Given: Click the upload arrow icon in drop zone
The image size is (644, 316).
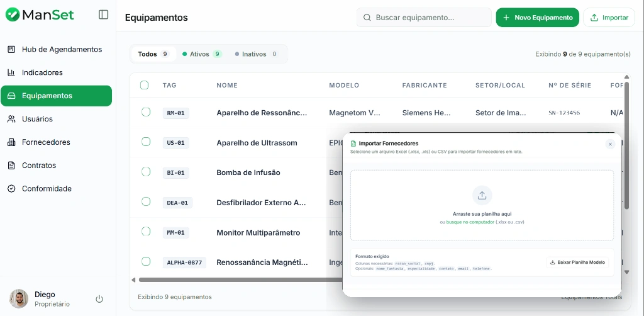Looking at the screenshot, I should tap(482, 196).
